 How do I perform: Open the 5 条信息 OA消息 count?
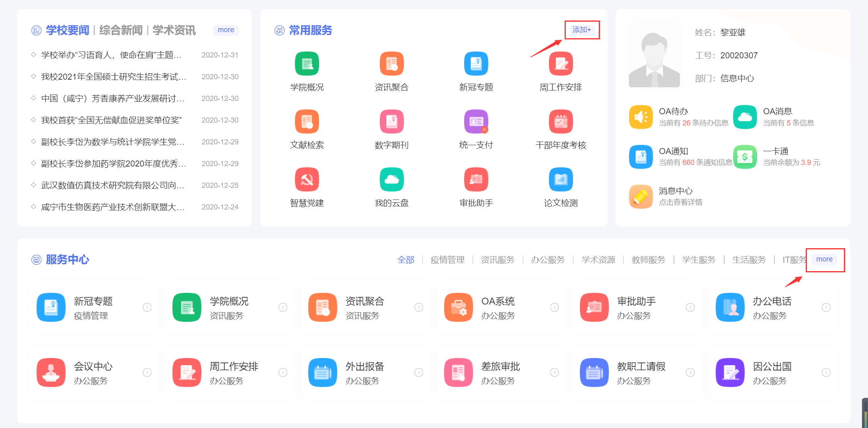coord(788,123)
